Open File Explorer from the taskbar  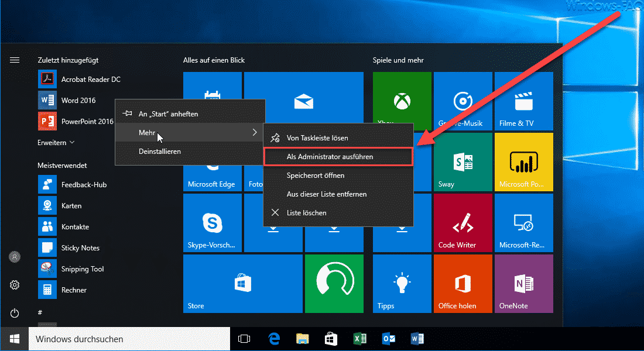coord(302,339)
